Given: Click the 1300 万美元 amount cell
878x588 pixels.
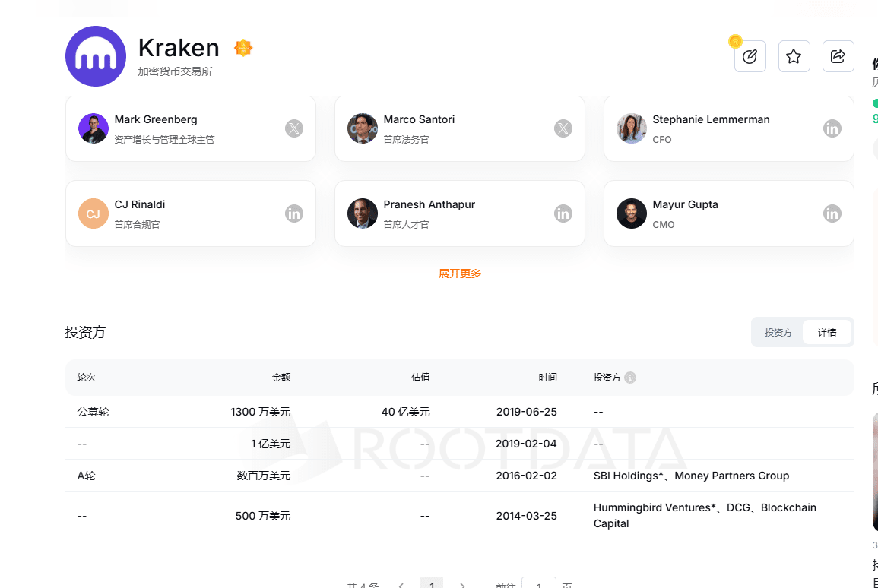Looking at the screenshot, I should pos(261,413).
